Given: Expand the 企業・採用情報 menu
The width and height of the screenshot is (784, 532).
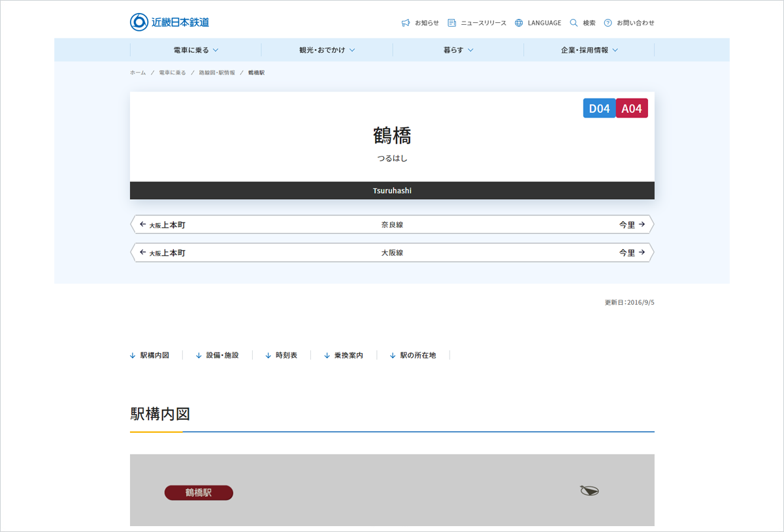Looking at the screenshot, I should click(589, 50).
